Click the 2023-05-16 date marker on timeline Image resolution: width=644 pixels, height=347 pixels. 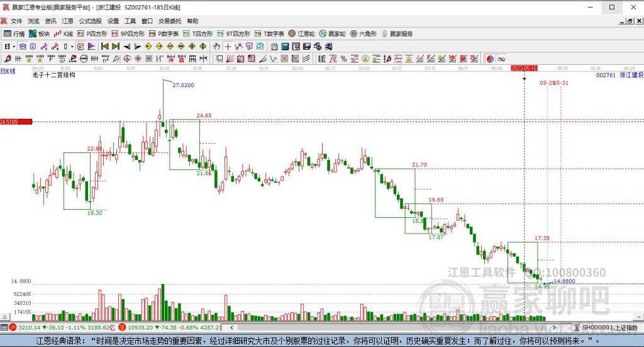[x=524, y=67]
